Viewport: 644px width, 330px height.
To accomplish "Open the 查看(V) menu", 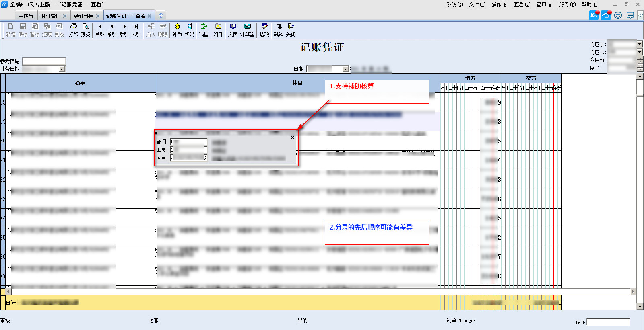I will [522, 4].
